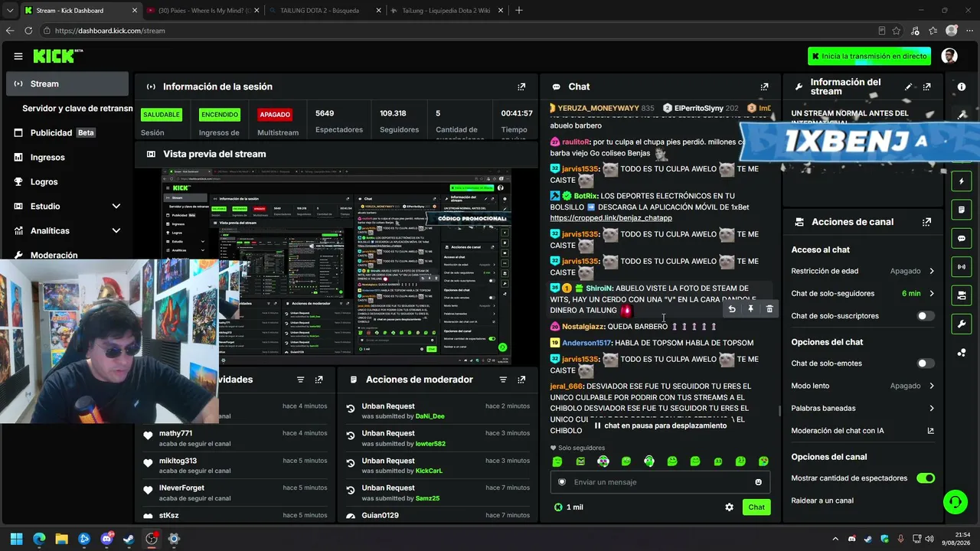Viewport: 980px width, 551px height.
Task: Open the user profile avatar at top right
Action: coord(949,56)
